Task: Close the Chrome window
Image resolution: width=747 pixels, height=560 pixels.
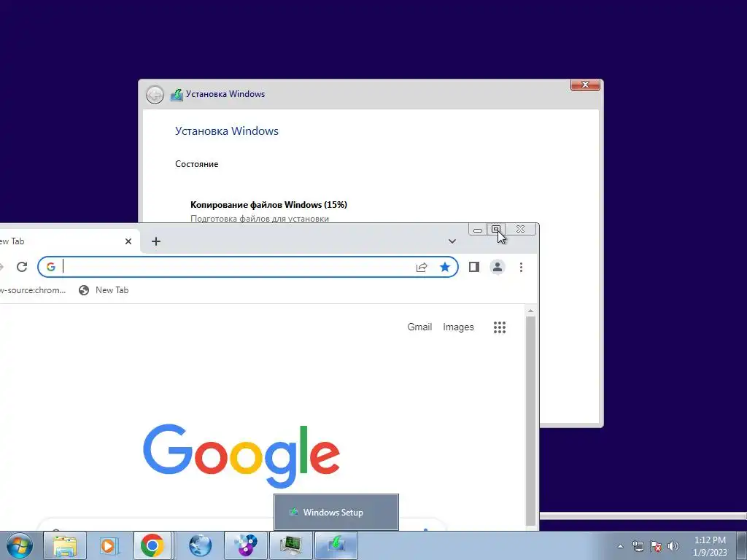Action: click(520, 230)
